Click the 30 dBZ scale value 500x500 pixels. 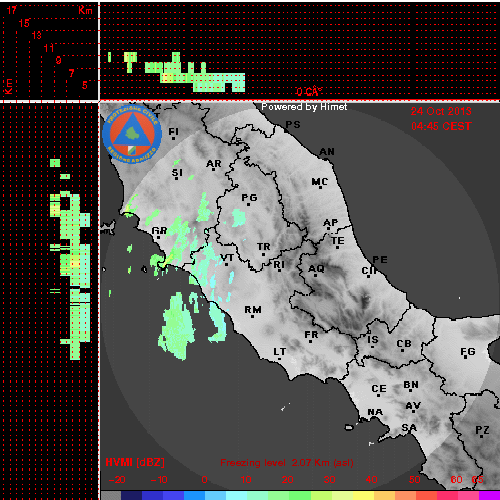pos(329,480)
